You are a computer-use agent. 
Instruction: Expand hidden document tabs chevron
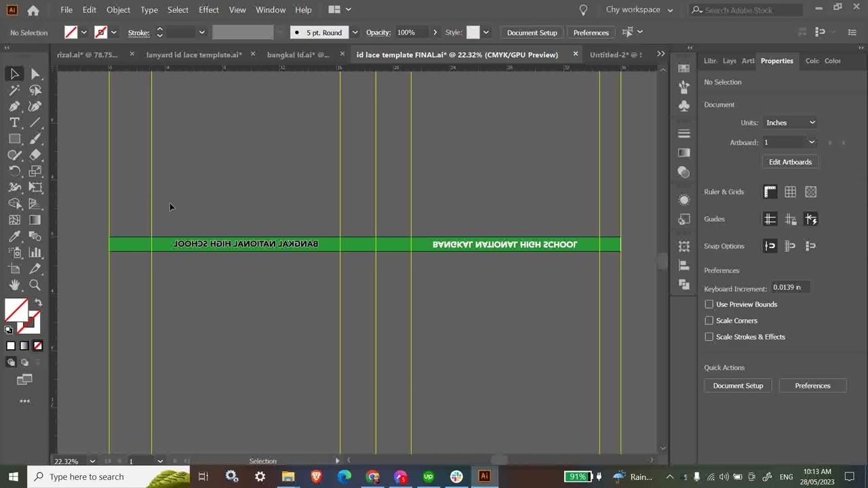click(660, 54)
